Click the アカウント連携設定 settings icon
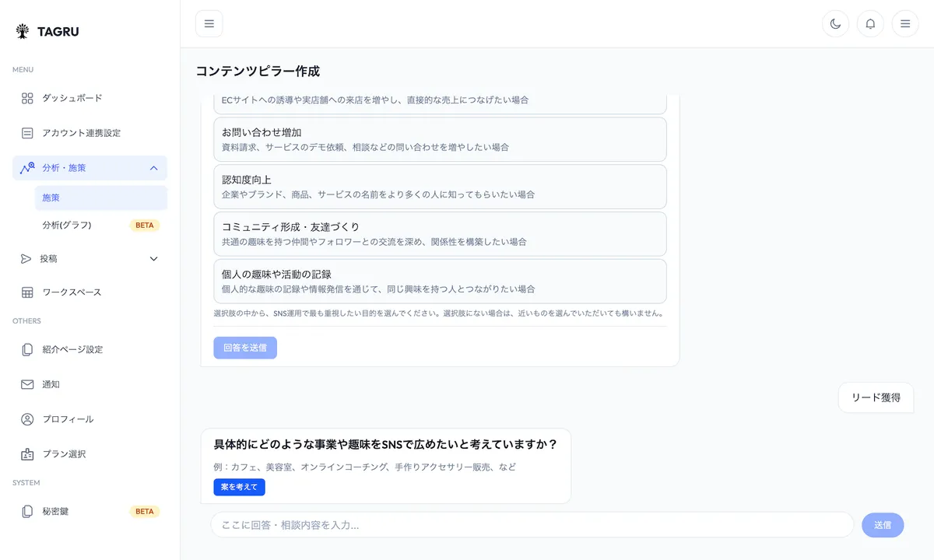This screenshot has height=560, width=934. pyautogui.click(x=24, y=133)
